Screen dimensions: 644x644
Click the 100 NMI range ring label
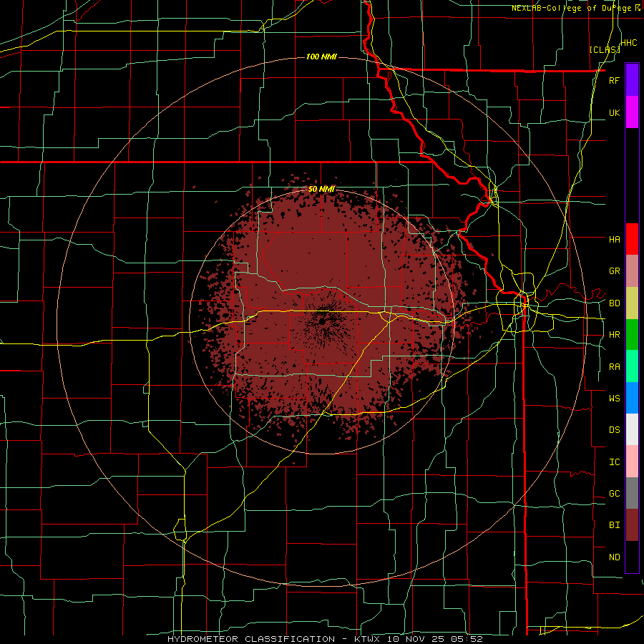(321, 57)
